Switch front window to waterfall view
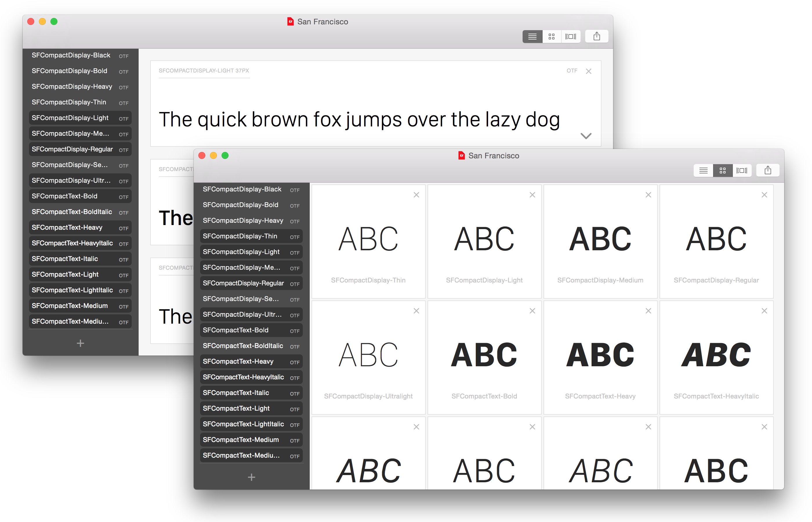 coord(742,171)
